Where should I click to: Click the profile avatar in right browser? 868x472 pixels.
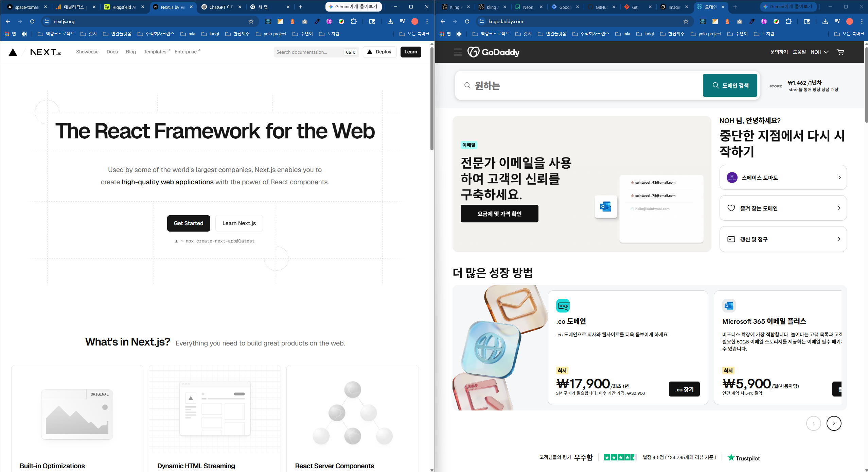850,21
